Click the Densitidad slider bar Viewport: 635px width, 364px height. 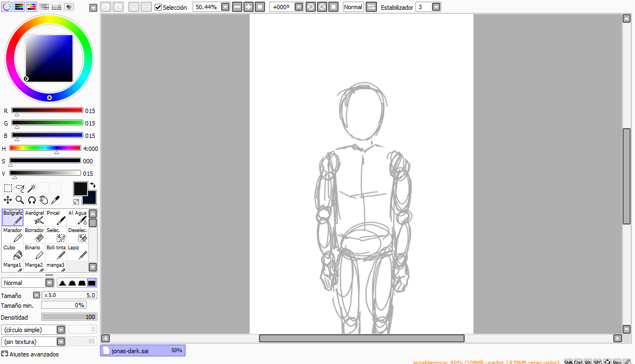tap(69, 317)
